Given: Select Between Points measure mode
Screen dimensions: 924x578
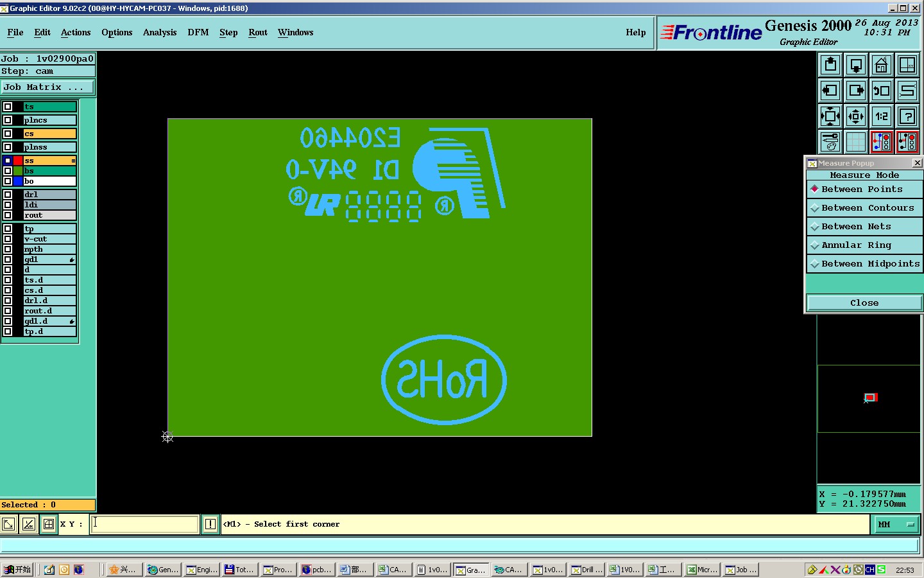Looking at the screenshot, I should click(864, 189).
